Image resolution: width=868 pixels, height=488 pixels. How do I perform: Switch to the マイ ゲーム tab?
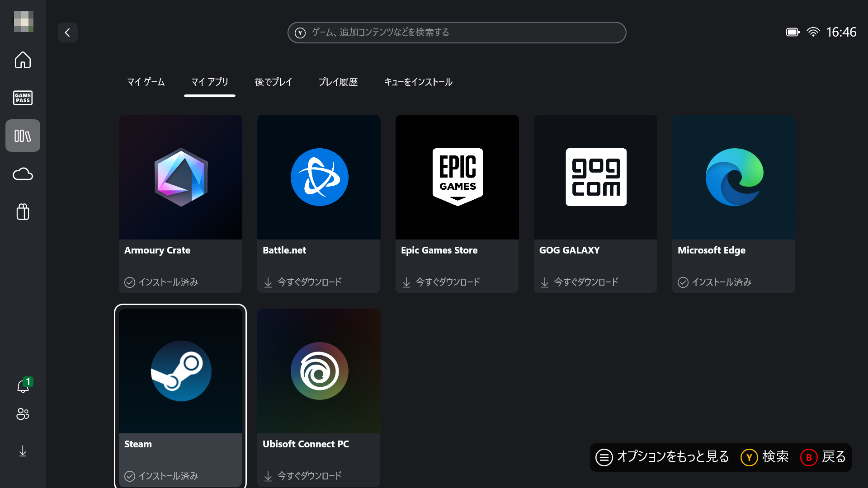[x=146, y=82]
